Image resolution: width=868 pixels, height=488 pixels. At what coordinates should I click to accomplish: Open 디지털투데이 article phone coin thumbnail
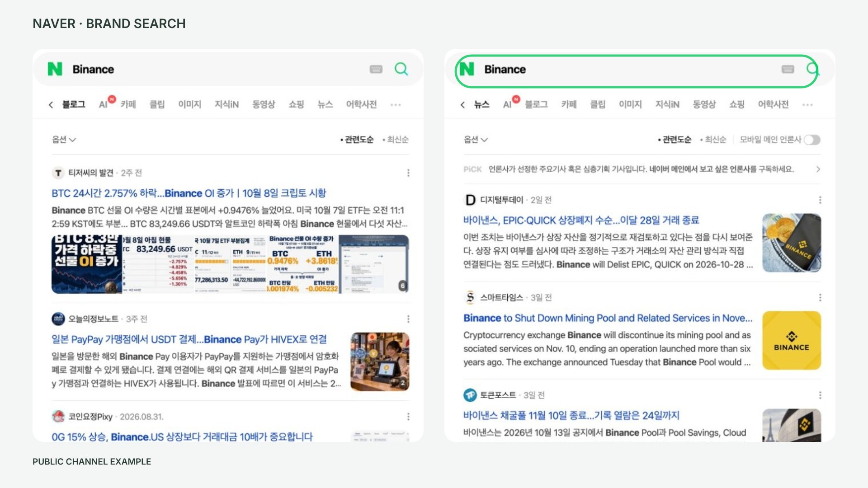tap(792, 243)
